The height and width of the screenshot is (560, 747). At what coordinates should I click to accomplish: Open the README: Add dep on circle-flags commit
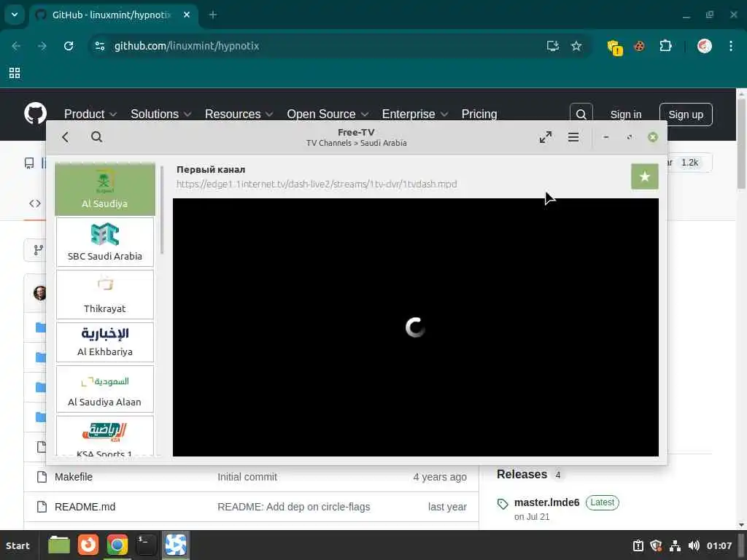click(x=293, y=507)
